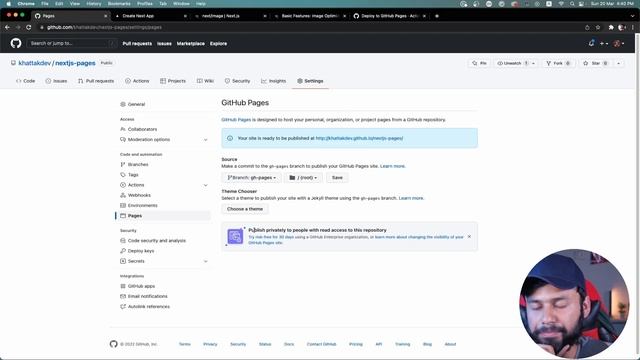640x360 pixels.
Task: Reload the page with refresh icon
Action: pyautogui.click(x=29, y=27)
